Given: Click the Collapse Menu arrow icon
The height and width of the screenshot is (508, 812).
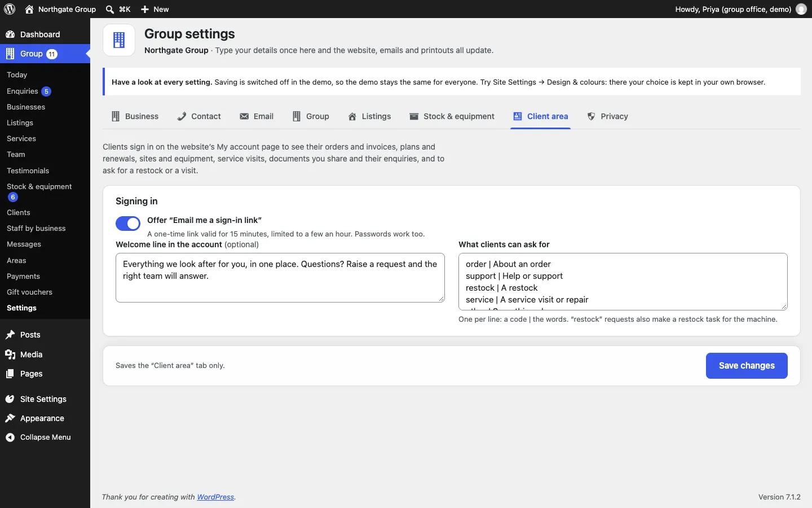Looking at the screenshot, I should tap(10, 437).
